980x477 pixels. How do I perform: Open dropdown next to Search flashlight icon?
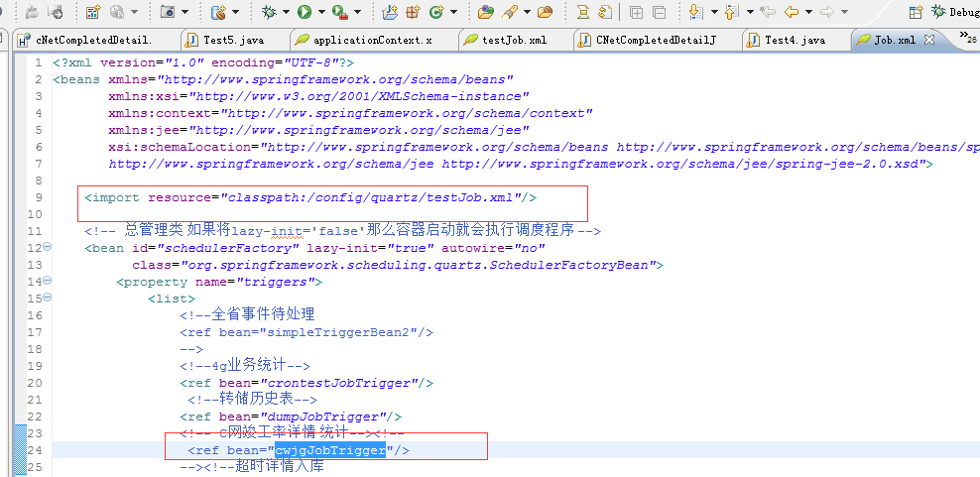pyautogui.click(x=527, y=11)
